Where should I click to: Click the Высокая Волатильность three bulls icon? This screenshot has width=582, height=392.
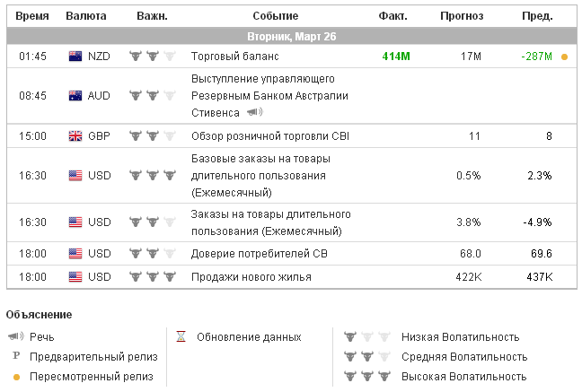tap(367, 377)
